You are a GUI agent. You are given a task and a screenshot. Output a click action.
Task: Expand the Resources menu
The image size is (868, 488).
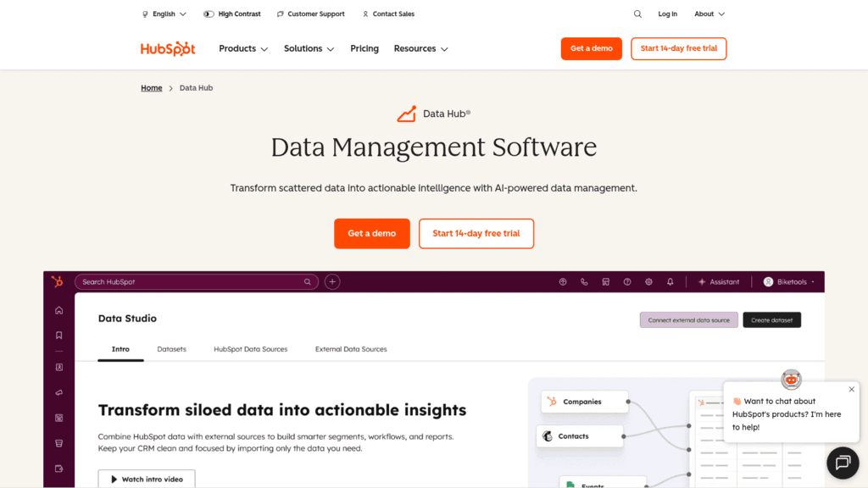coord(420,48)
